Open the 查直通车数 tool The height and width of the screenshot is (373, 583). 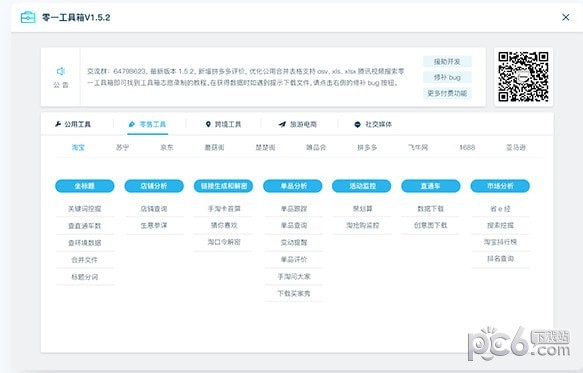click(x=84, y=226)
